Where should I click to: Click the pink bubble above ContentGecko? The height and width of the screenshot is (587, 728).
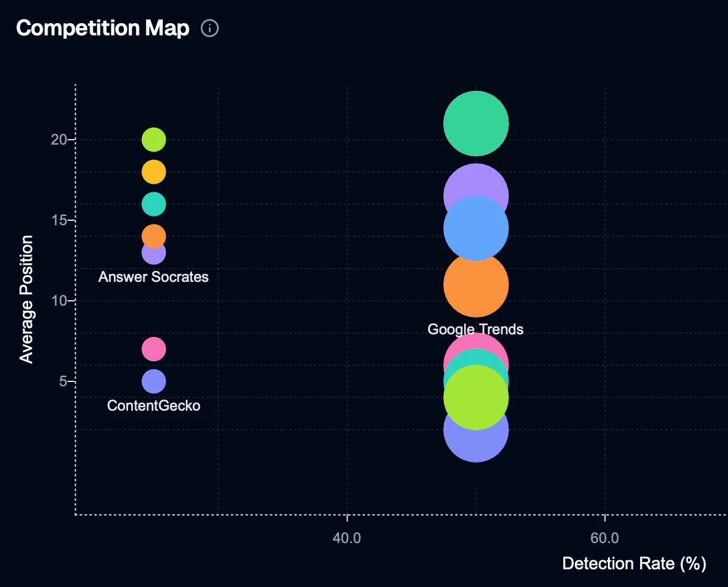tap(153, 348)
